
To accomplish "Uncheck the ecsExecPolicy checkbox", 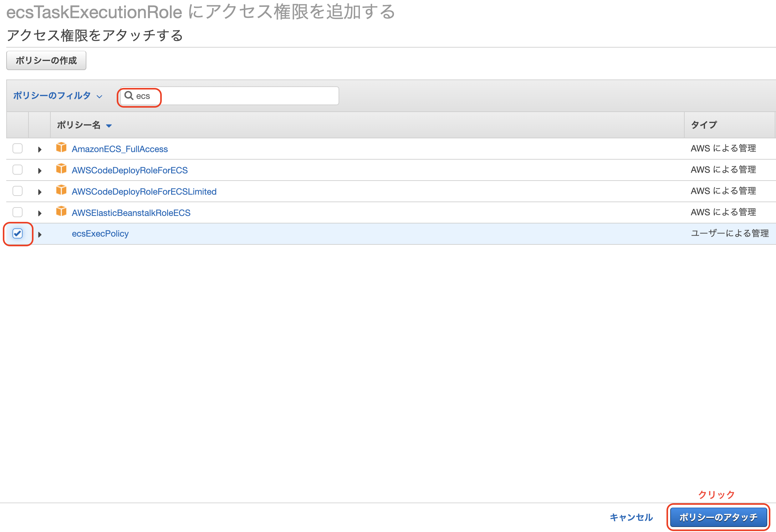I will [x=17, y=233].
